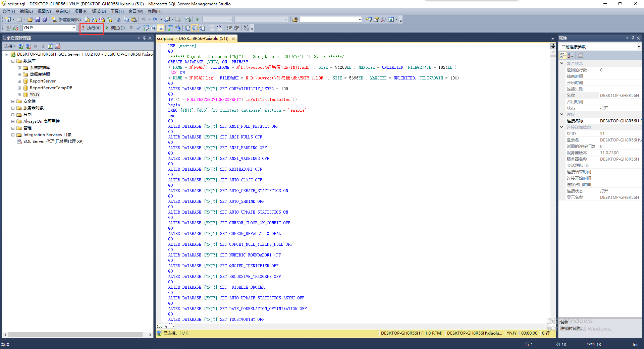
Task: Toggle alphabetical sort in the Properties panel
Action: point(571,55)
